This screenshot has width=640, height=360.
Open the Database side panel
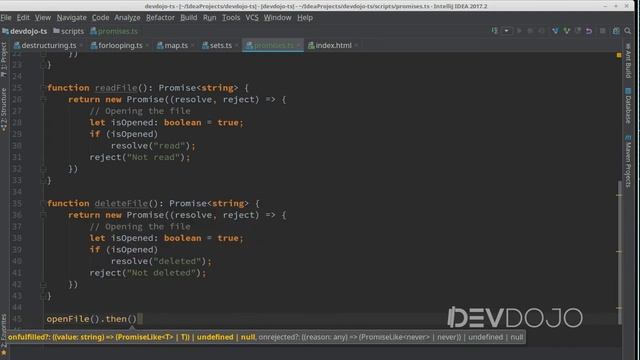point(628,105)
